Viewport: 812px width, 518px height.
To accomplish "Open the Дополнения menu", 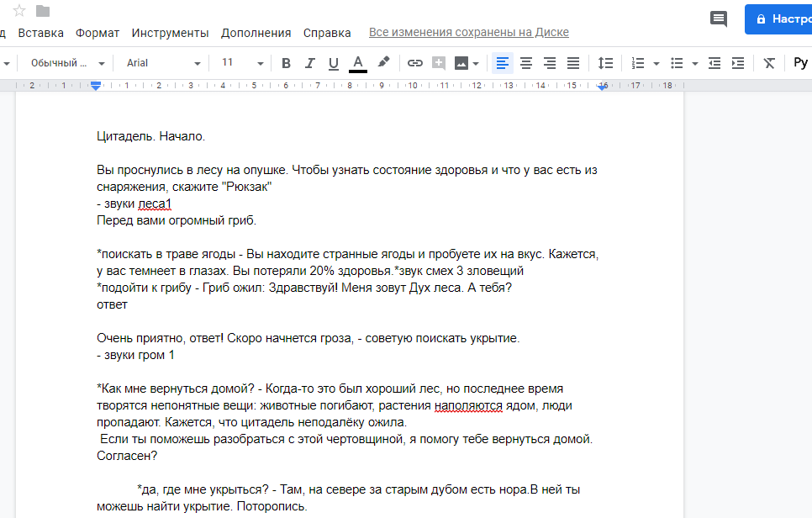I will point(256,33).
